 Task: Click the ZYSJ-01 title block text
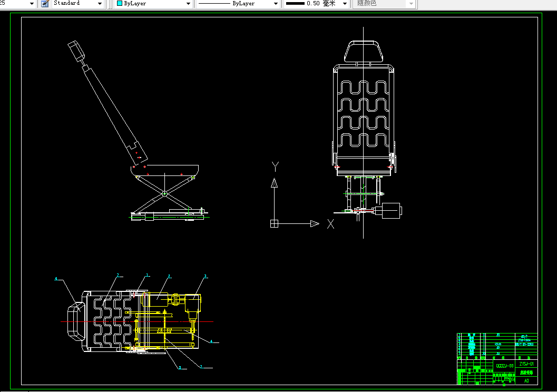(x=526, y=364)
